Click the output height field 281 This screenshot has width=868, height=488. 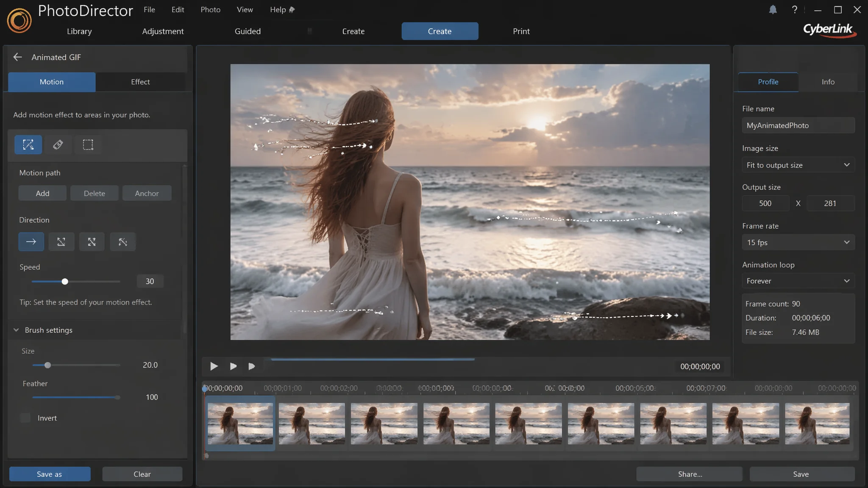pos(830,203)
